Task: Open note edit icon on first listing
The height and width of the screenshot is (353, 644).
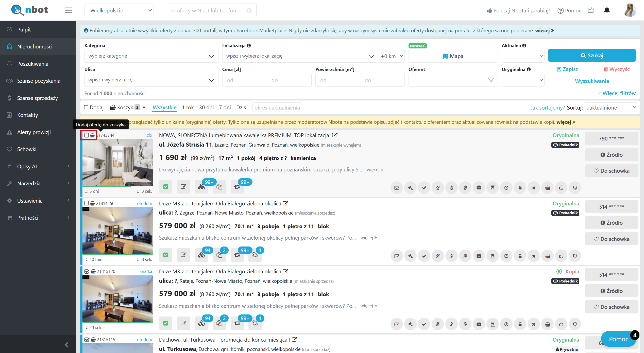Action: point(183,187)
